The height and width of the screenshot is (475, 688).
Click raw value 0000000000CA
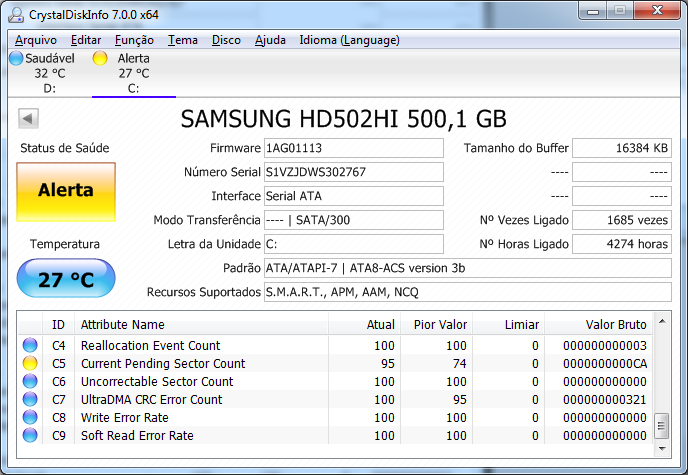[x=605, y=364]
